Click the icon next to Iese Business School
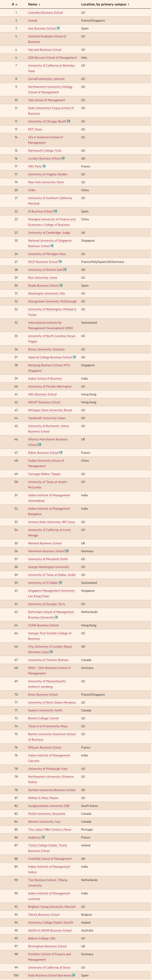The width and height of the screenshot is (152, 980). point(58,28)
